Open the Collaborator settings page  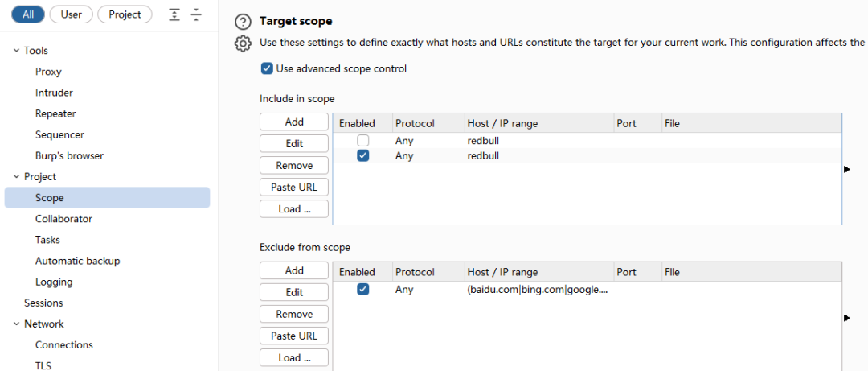pyautogui.click(x=63, y=219)
